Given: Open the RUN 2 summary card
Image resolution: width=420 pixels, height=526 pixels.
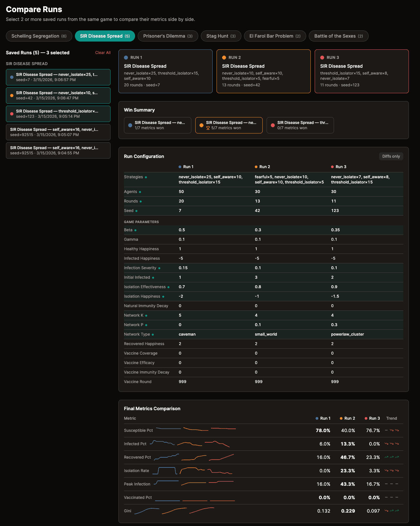Looking at the screenshot, I should [x=264, y=71].
